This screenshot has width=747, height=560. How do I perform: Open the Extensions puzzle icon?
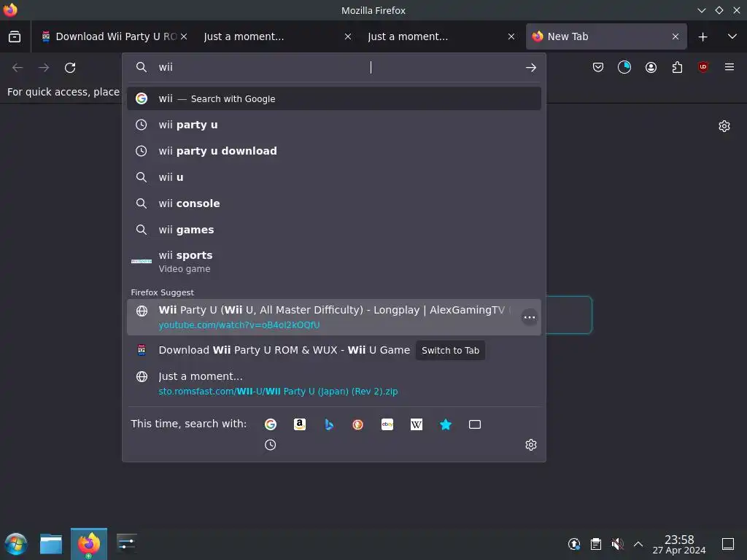tap(677, 68)
